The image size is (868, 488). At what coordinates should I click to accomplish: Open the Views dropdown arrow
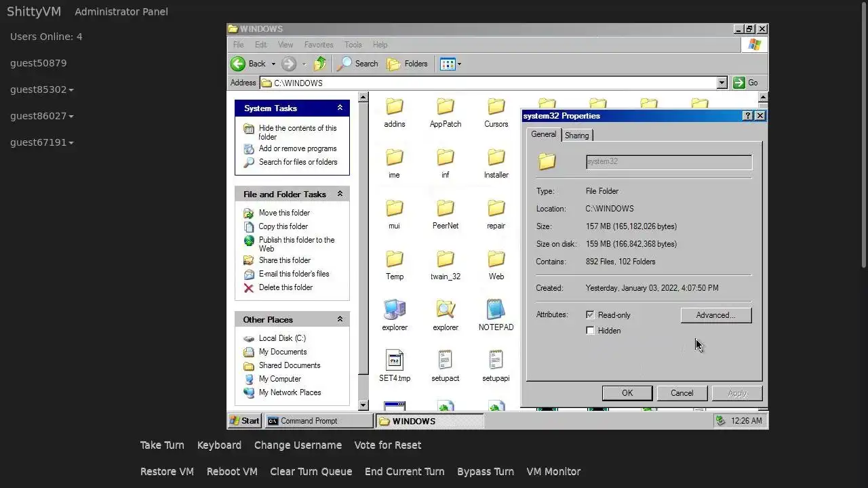[459, 64]
